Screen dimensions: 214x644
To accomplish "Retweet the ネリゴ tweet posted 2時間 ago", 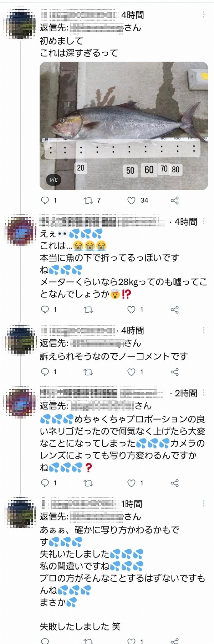I will click(88, 483).
